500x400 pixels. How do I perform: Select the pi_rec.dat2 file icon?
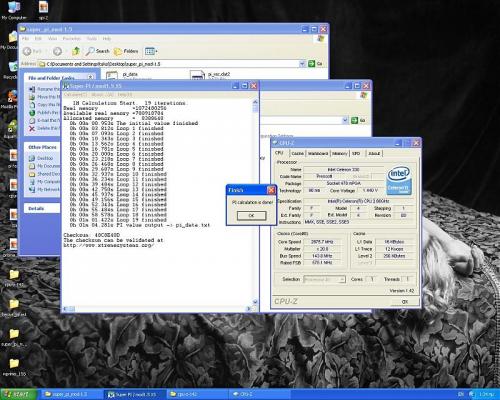(x=197, y=75)
